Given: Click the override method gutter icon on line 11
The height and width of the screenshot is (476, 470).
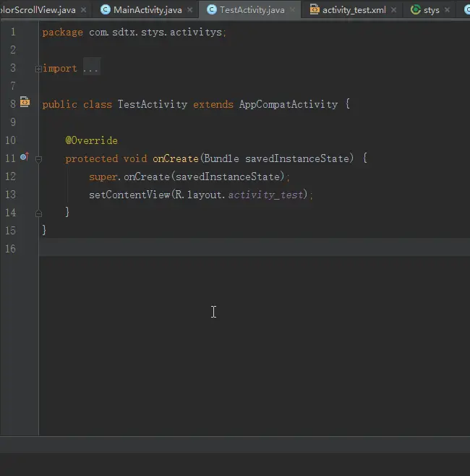Looking at the screenshot, I should pos(25,157).
